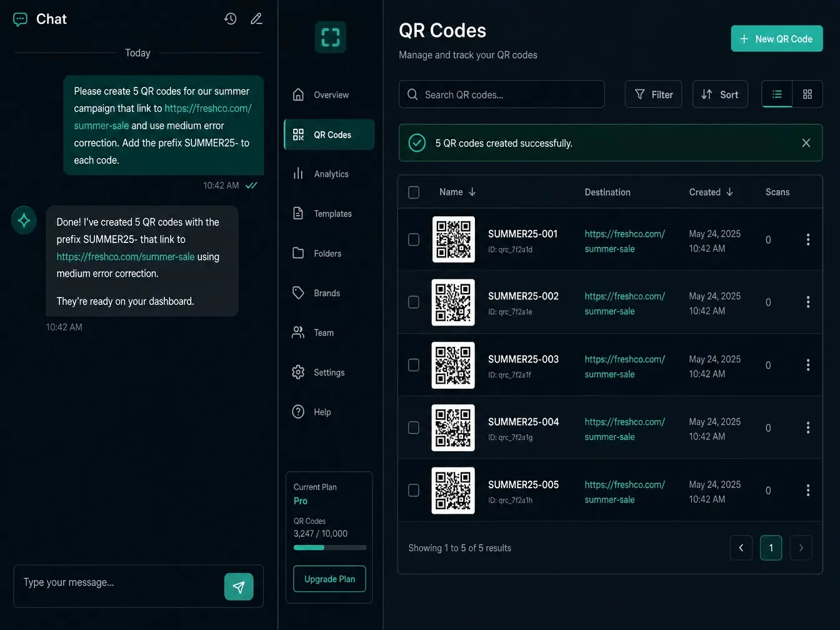Click the chat bubble icon beside Chat title
Viewport: 840px width, 630px height.
coord(20,19)
